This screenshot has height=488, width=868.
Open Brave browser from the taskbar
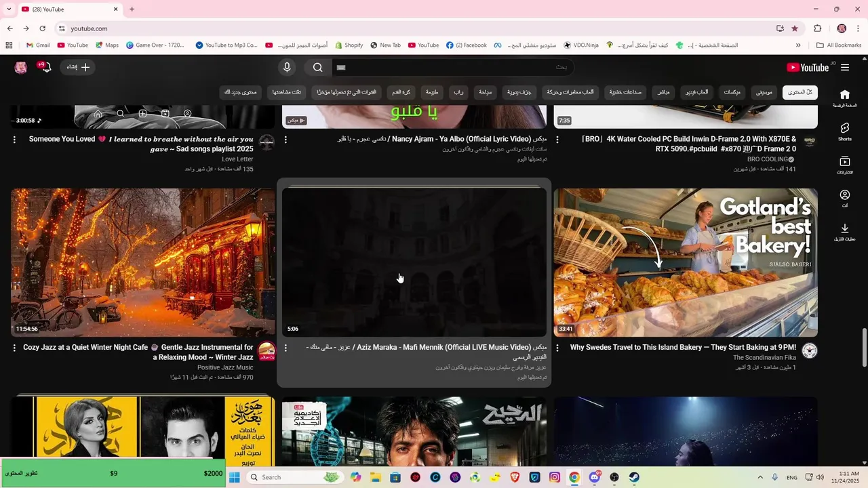(515, 477)
